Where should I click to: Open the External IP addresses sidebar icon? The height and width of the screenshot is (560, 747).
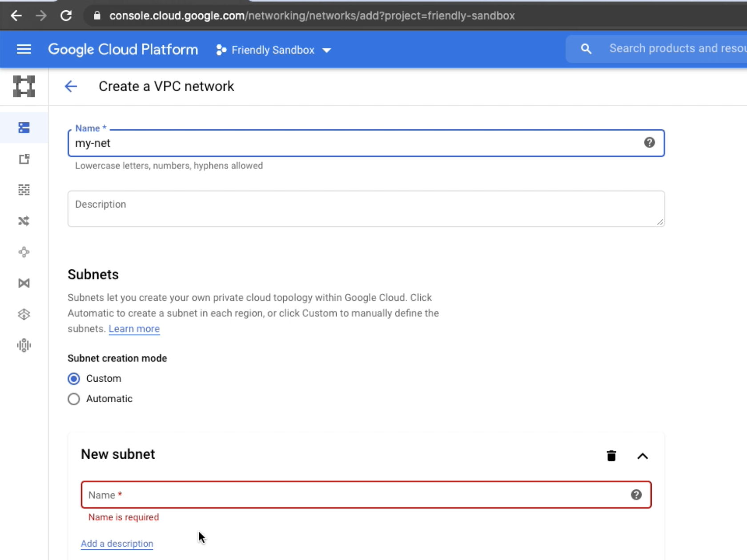coord(24,159)
